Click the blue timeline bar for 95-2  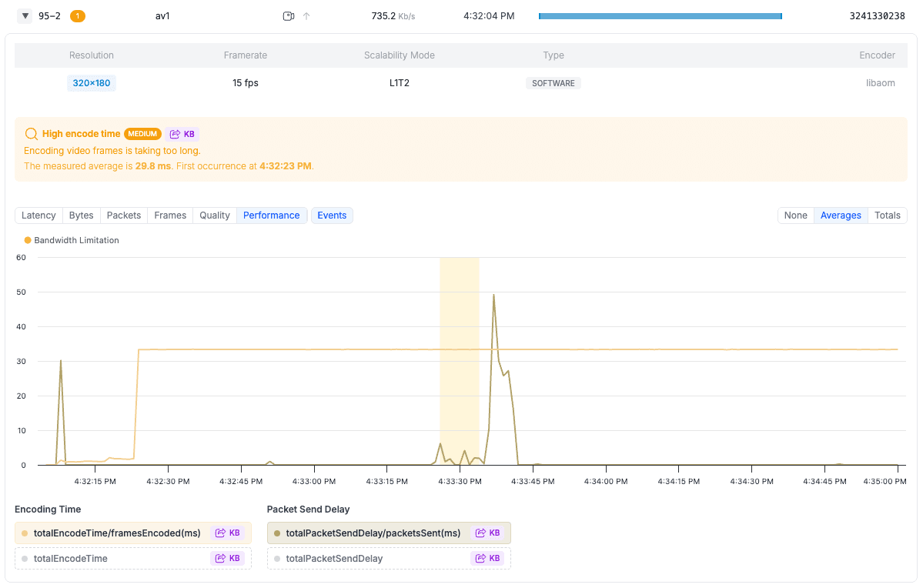click(660, 16)
